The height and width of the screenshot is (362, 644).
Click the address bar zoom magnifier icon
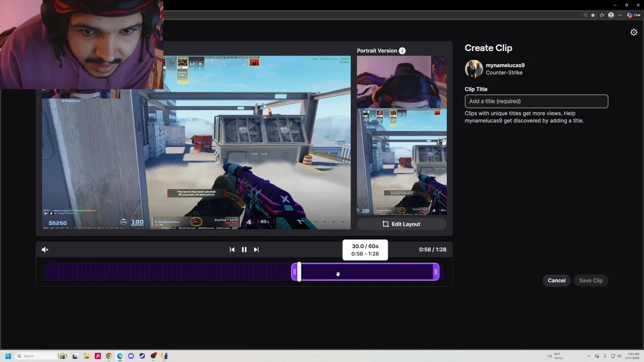tap(586, 15)
